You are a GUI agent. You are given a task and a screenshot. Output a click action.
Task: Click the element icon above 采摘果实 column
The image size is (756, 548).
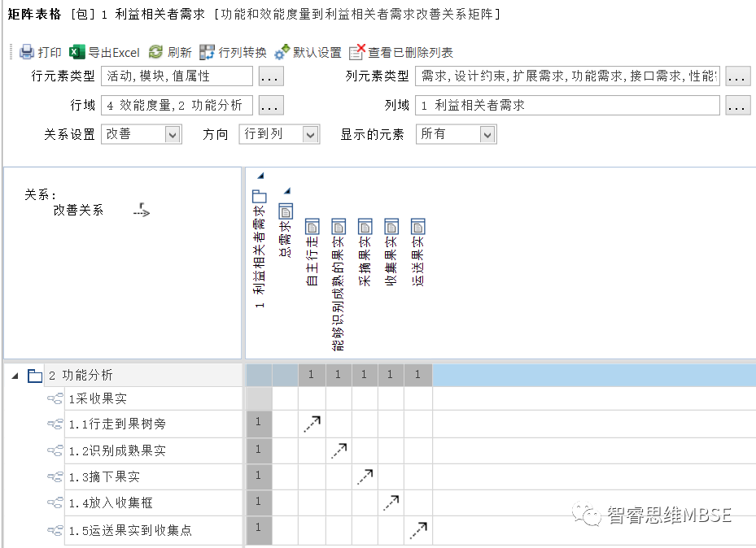click(x=365, y=227)
